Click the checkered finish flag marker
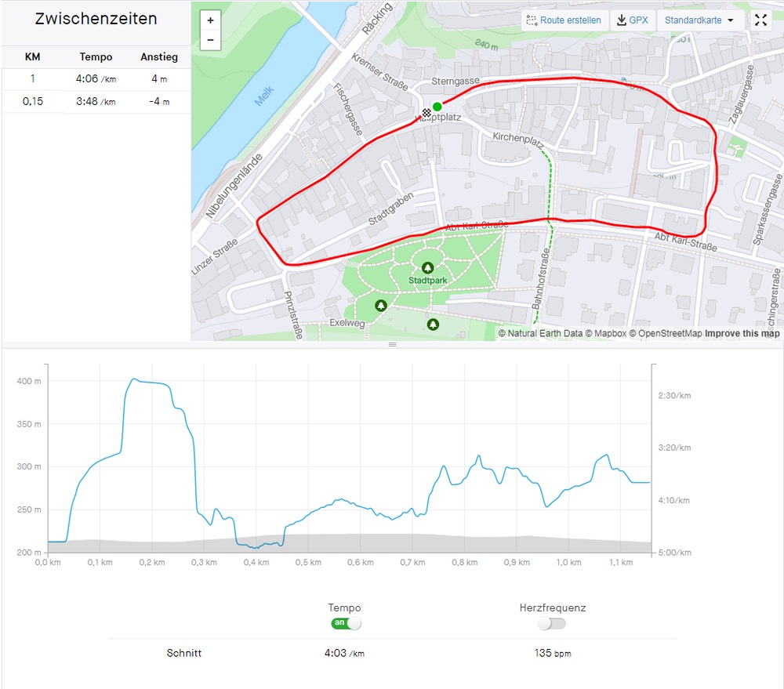 426,113
